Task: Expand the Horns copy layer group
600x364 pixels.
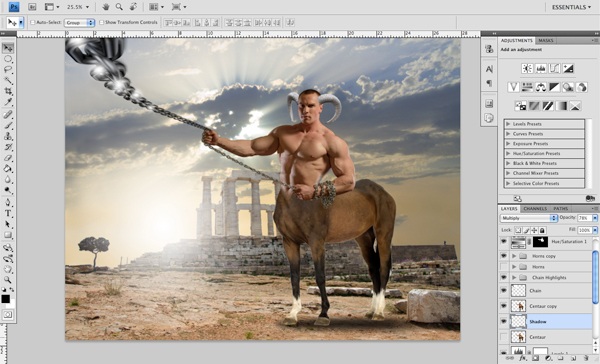Action: 514,256
